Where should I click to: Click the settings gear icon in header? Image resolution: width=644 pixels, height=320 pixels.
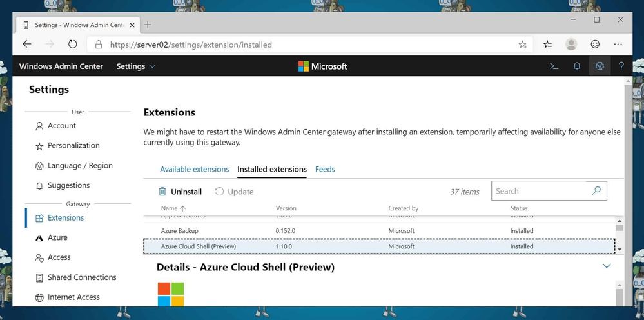600,66
